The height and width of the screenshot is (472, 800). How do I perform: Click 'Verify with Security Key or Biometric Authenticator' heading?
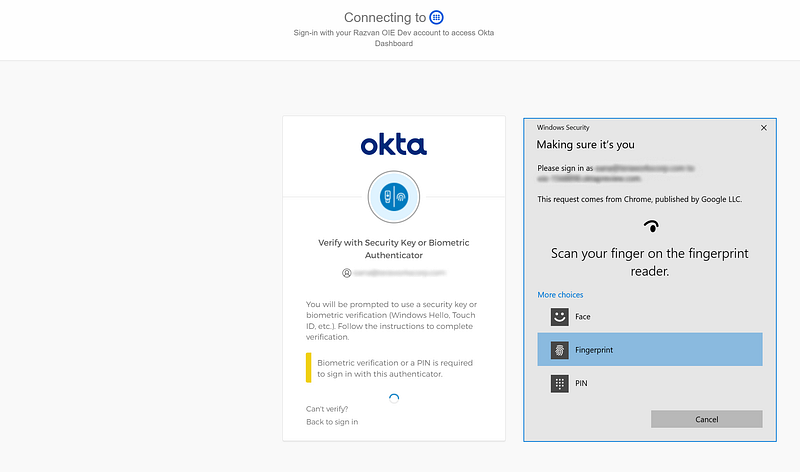coord(394,249)
